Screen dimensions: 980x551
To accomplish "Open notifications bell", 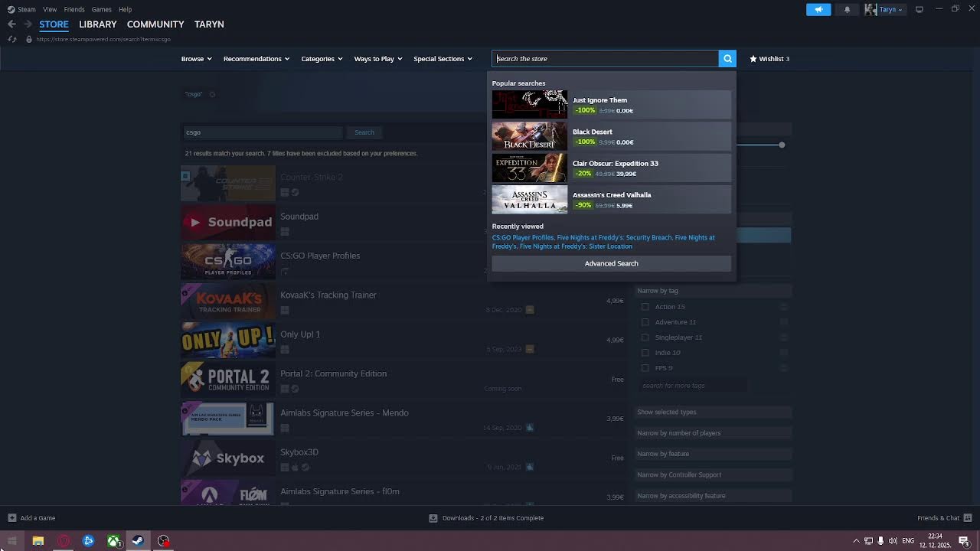I will (847, 9).
